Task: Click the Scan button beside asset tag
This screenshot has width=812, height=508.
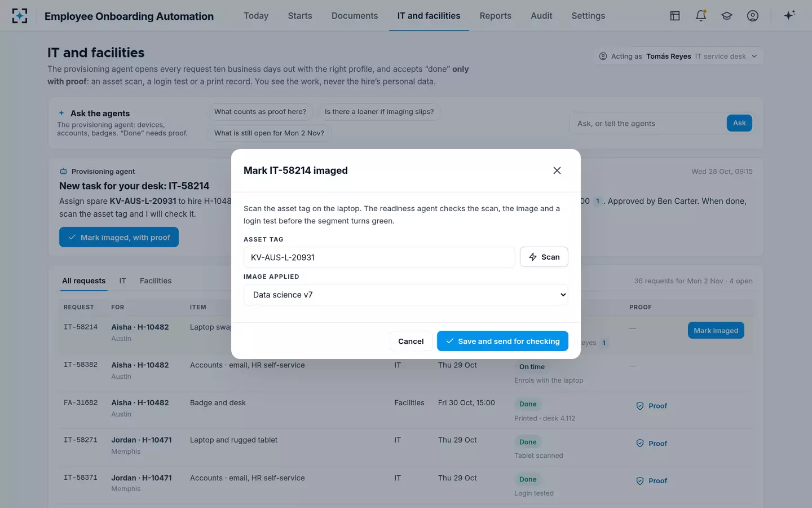Action: click(x=544, y=257)
